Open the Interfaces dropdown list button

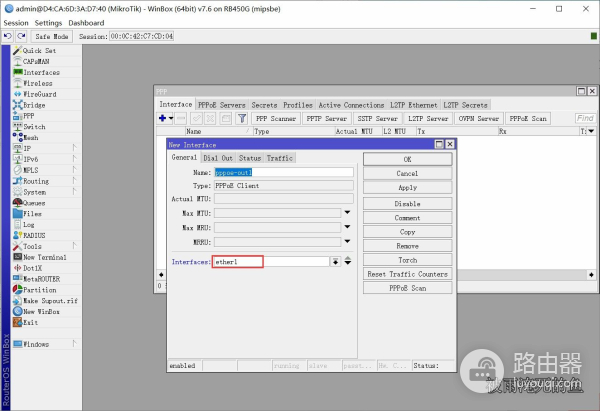(x=335, y=262)
